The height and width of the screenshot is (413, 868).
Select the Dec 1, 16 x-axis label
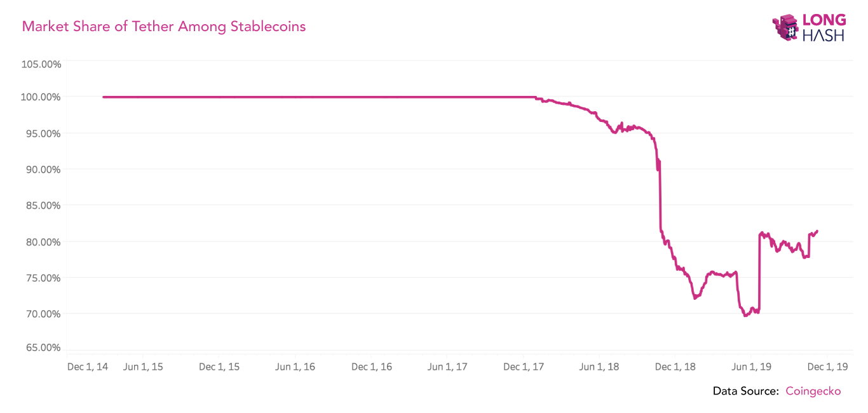point(371,367)
